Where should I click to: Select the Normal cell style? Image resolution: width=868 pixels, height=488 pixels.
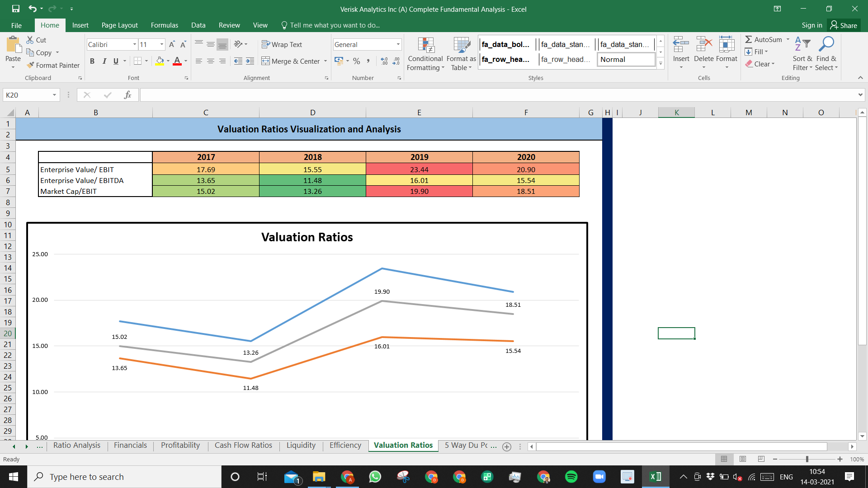626,59
